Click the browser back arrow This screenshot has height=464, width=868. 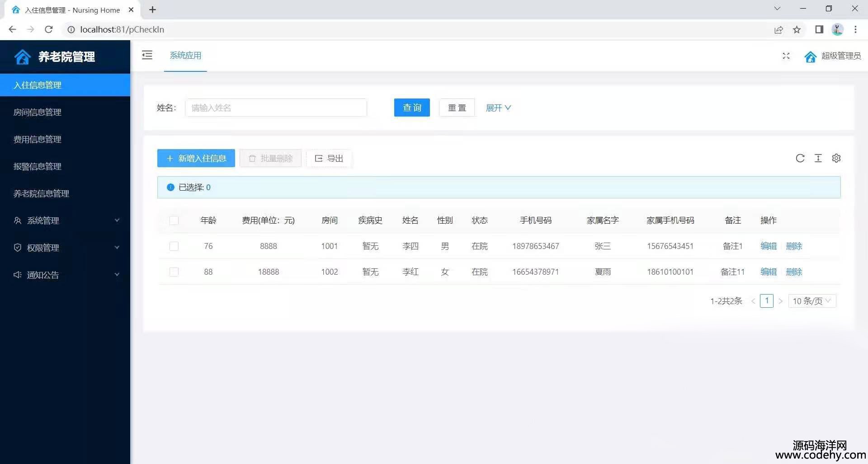pos(13,29)
